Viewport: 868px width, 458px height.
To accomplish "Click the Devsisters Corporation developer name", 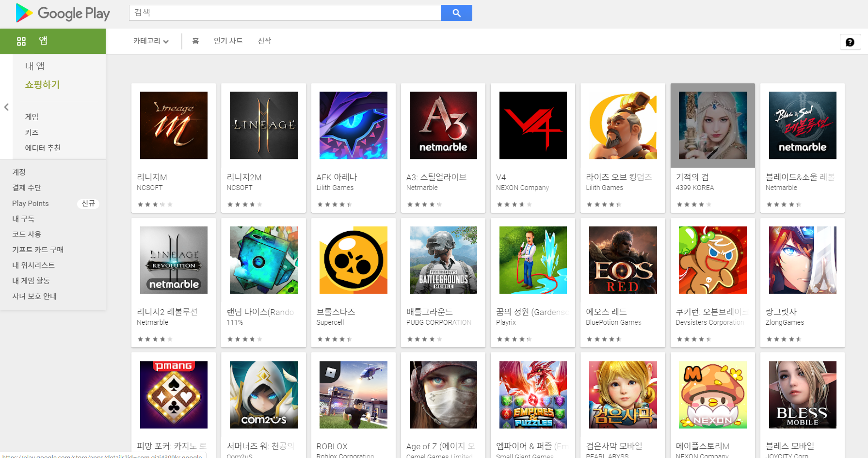I will click(710, 322).
